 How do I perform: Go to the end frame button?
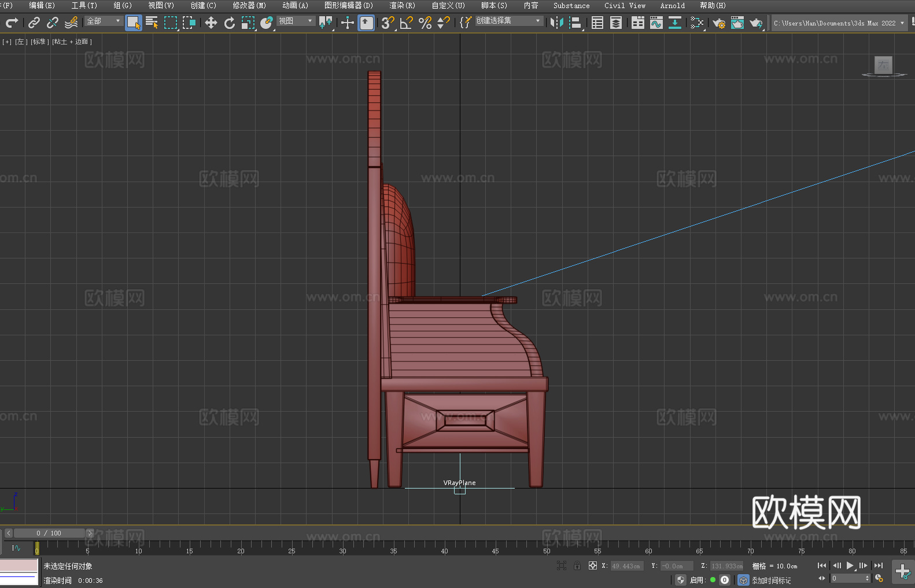[879, 565]
